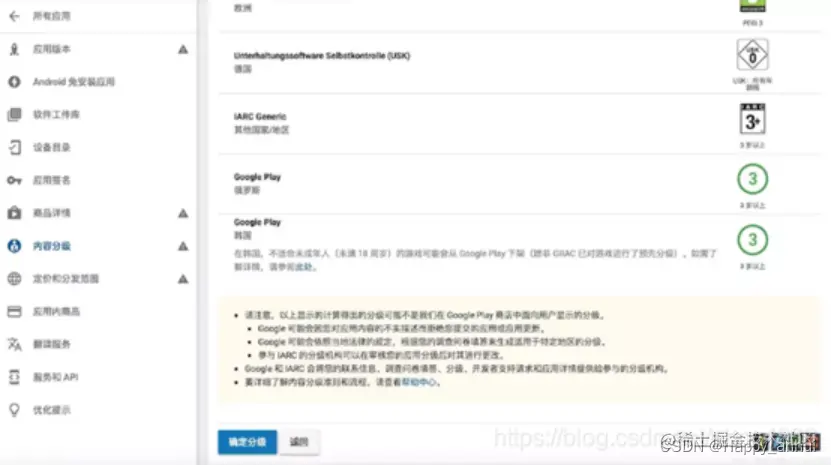
Task: Open 软件工件库 via its library icon
Action: click(x=14, y=115)
